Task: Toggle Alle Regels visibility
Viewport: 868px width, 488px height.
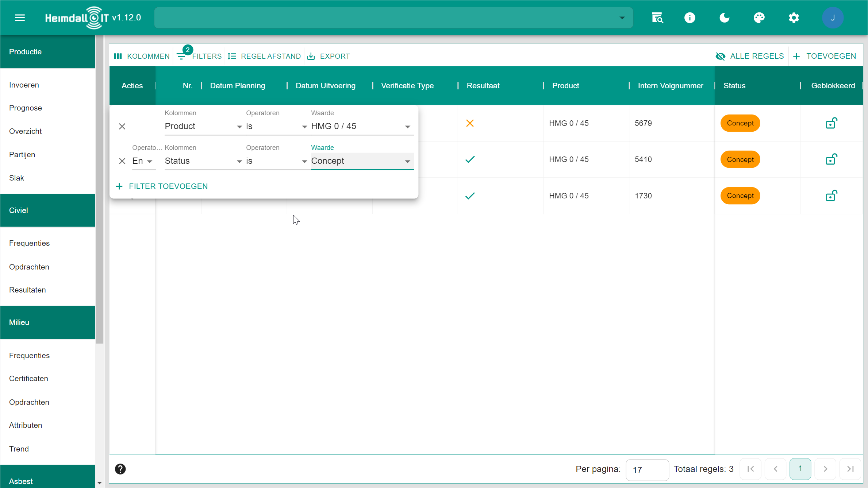Action: coord(750,56)
